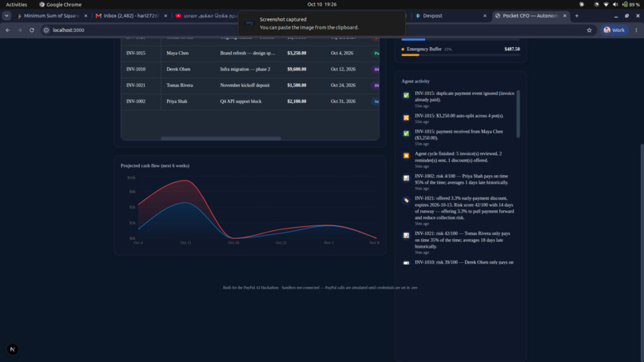Image resolution: width=644 pixels, height=362 pixels.
Task: Click the Agent activity panel heading
Action: click(415, 82)
